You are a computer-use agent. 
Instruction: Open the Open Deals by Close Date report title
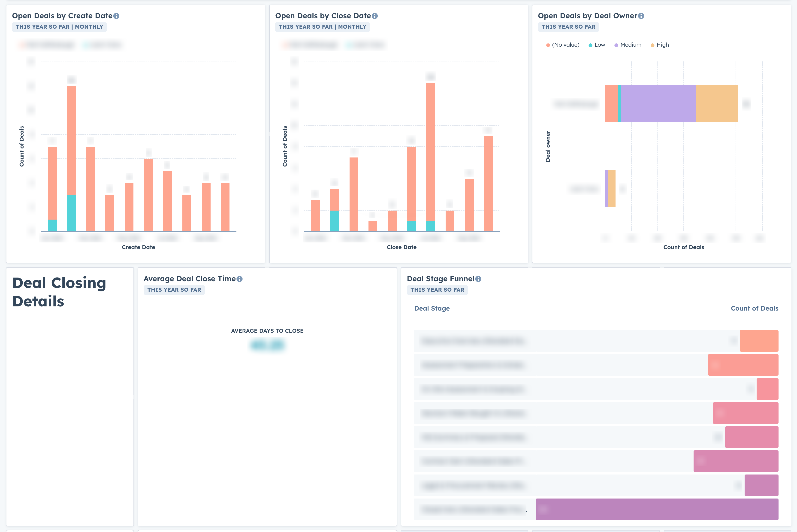(x=323, y=16)
